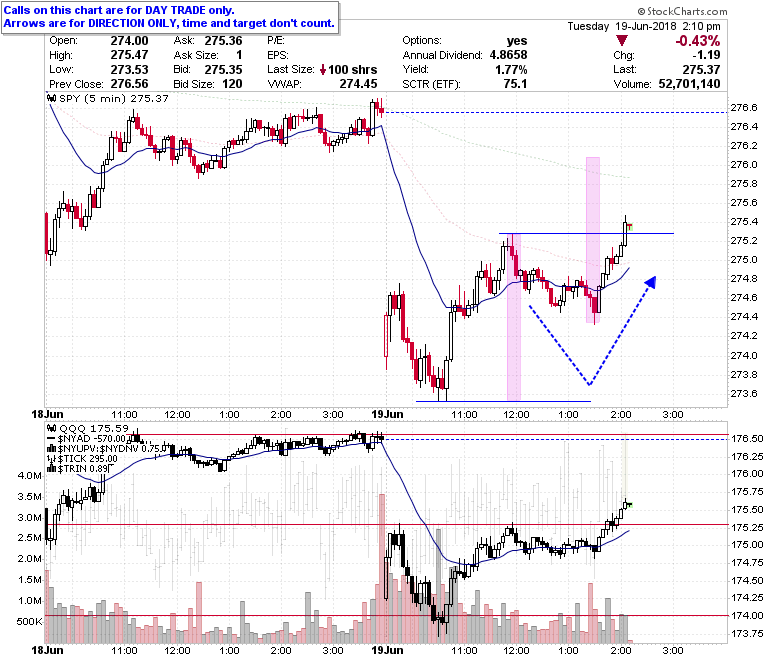
Task: Click the Ask Size label
Action: (196, 55)
